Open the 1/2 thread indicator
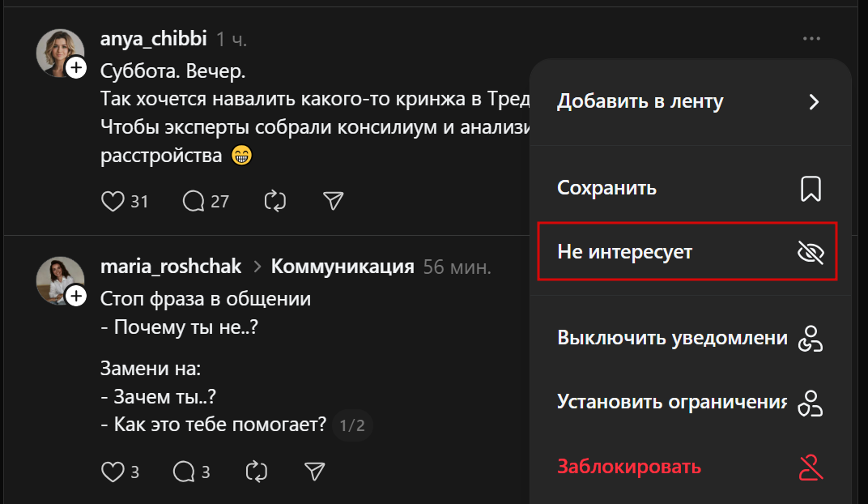Viewport: 868px width, 504px height. pos(352,425)
